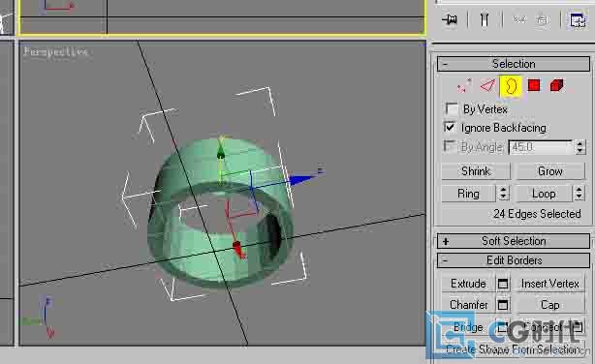Image resolution: width=595 pixels, height=364 pixels.
Task: Click the Perspective viewport label
Action: pyautogui.click(x=55, y=51)
